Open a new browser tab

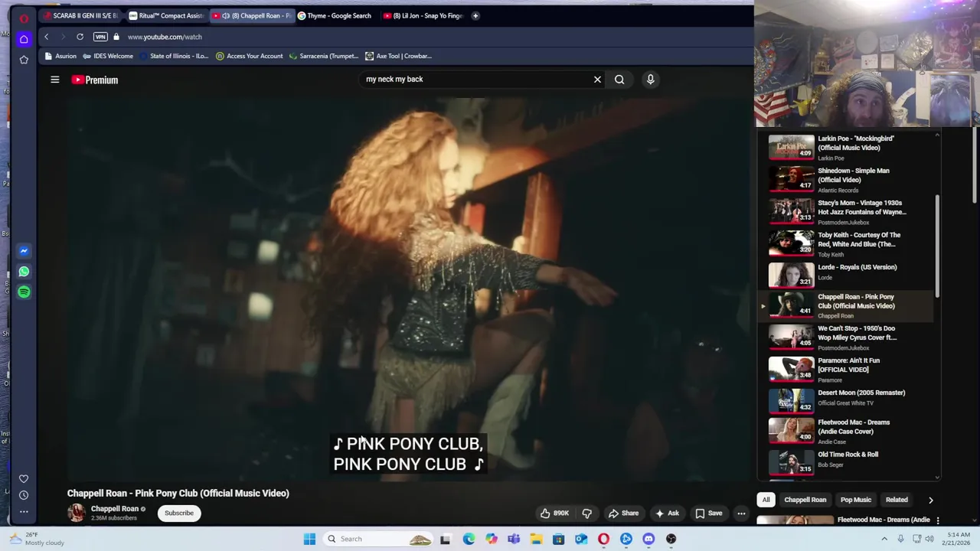tap(475, 15)
